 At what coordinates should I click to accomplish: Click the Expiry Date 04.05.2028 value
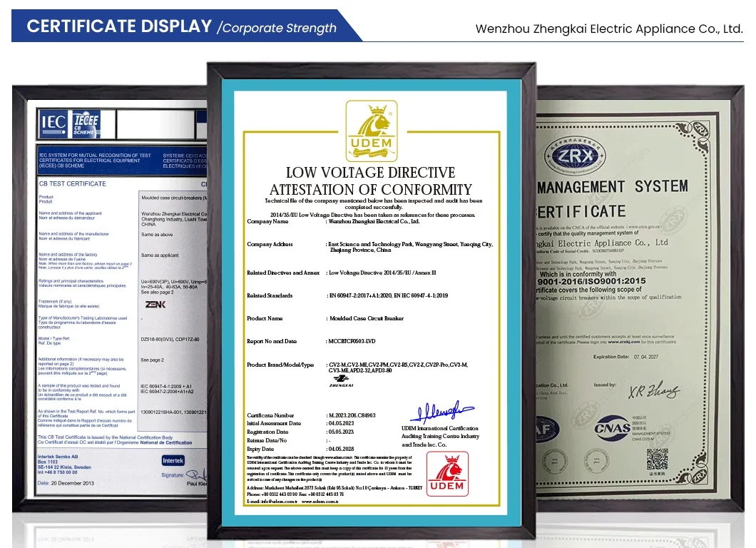(x=342, y=449)
